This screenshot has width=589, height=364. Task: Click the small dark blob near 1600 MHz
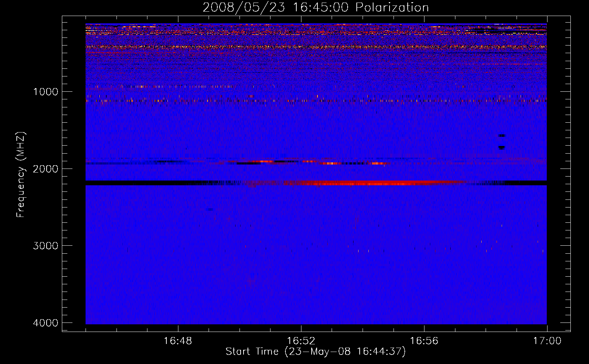coord(502,136)
